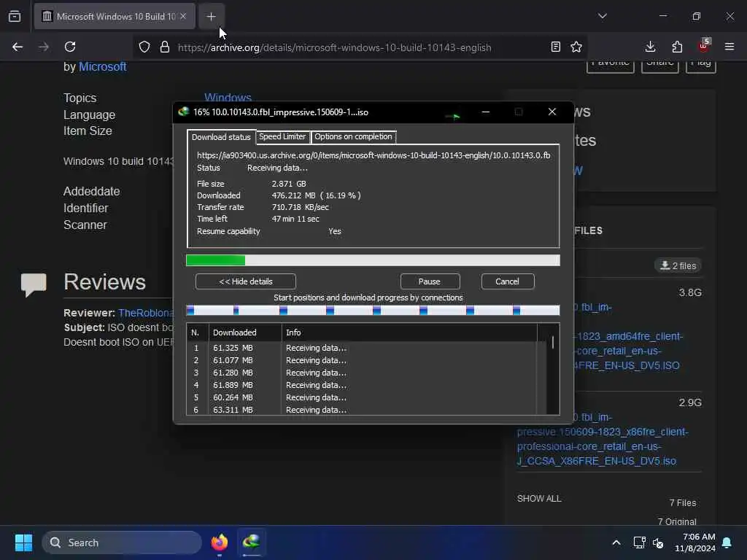Click SHOW ALL files link

(x=539, y=499)
